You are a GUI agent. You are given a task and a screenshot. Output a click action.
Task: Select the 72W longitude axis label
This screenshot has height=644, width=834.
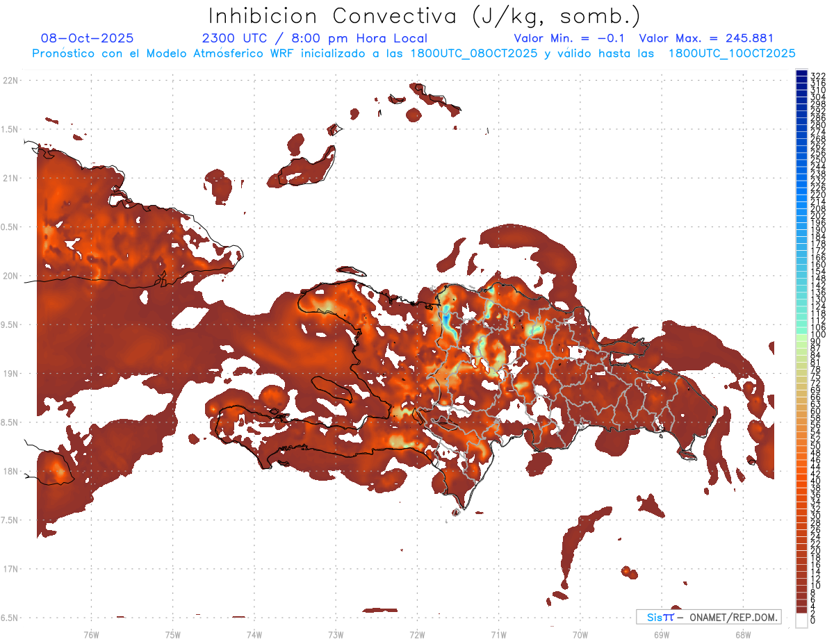[417, 634]
